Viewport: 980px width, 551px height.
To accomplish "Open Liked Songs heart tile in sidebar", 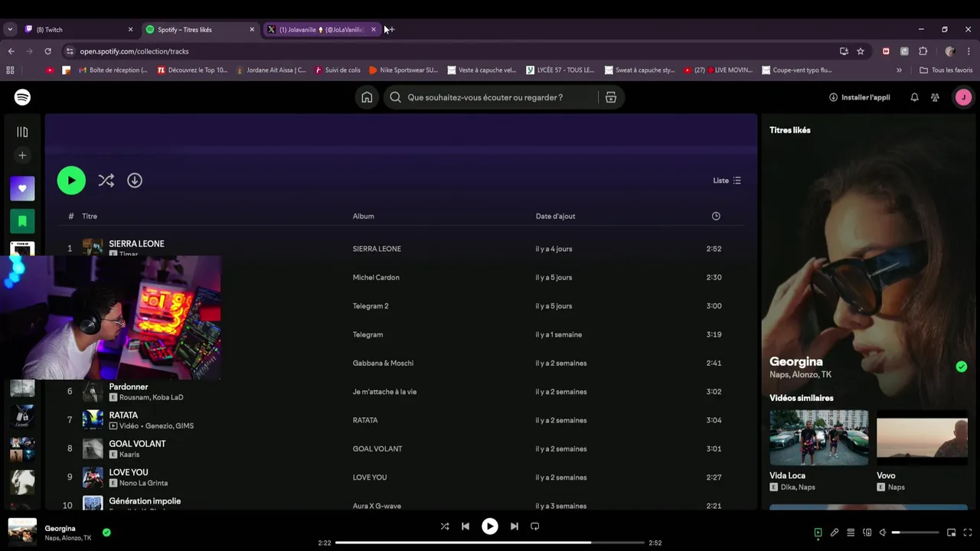I will (x=22, y=188).
